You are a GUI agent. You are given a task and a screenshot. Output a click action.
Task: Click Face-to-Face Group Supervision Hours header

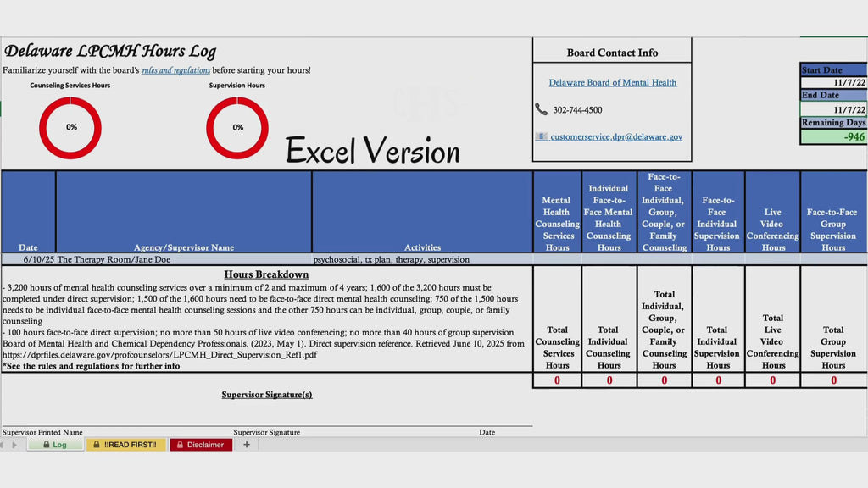pos(834,212)
